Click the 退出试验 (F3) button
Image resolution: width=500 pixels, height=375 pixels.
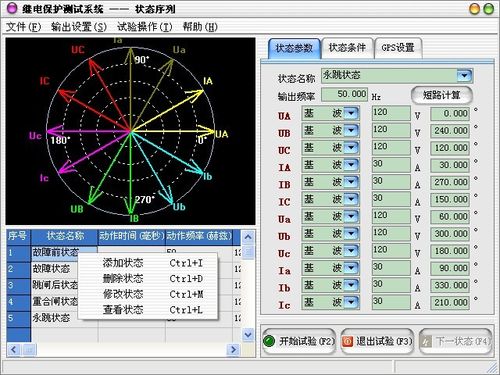377,341
